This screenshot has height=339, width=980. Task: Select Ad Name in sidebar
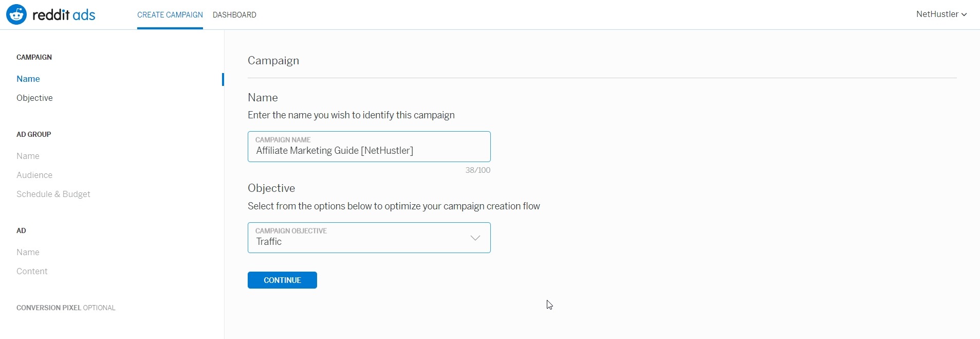click(28, 252)
